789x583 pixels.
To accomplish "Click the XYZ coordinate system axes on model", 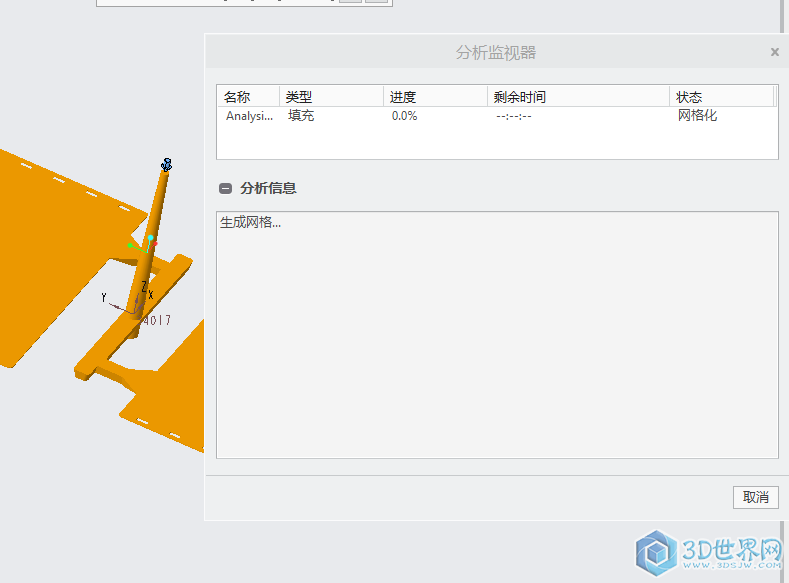I will click(x=129, y=299).
